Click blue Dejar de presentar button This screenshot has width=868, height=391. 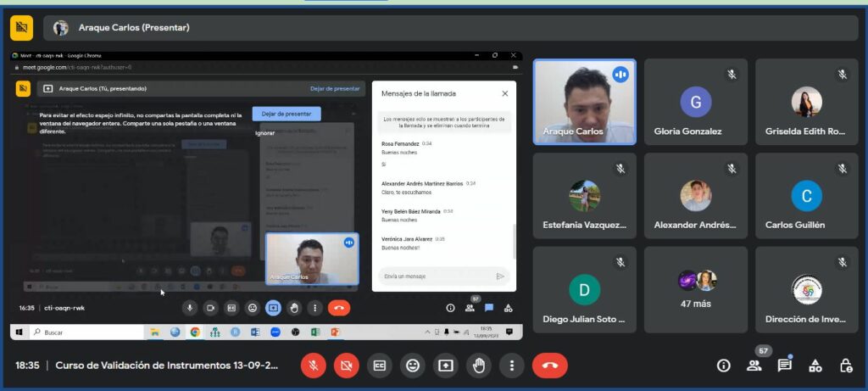click(x=287, y=114)
